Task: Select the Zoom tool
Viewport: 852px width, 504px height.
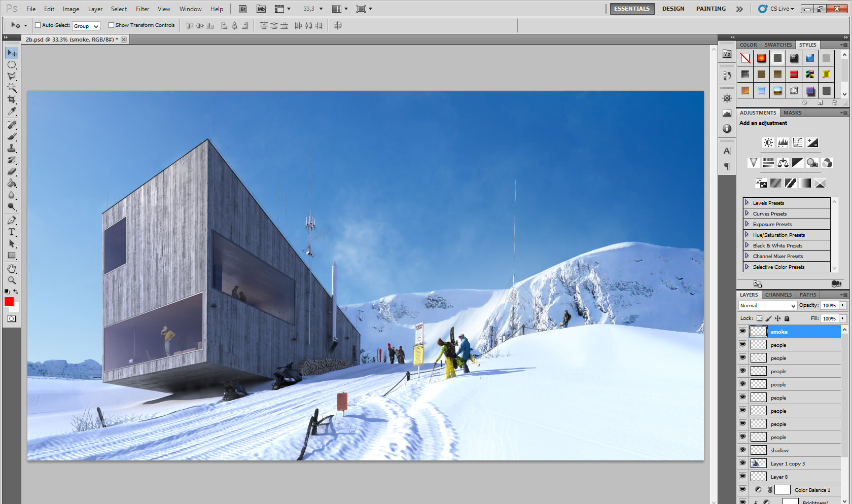Action: (12, 280)
